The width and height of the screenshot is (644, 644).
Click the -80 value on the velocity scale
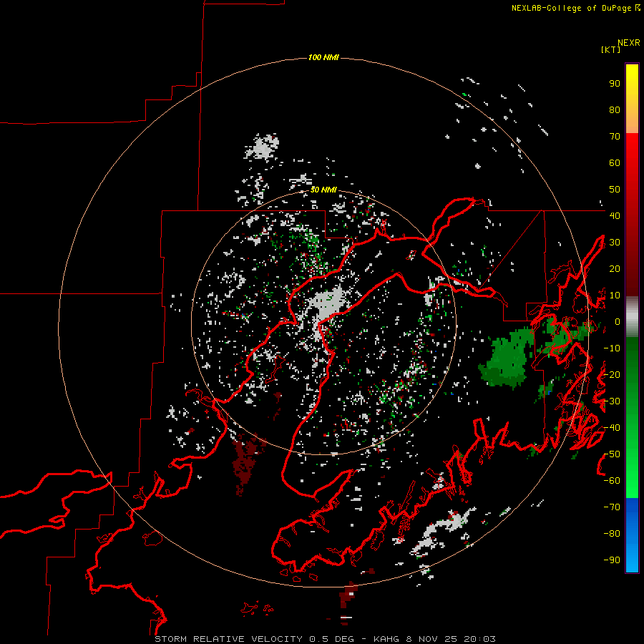click(x=612, y=534)
